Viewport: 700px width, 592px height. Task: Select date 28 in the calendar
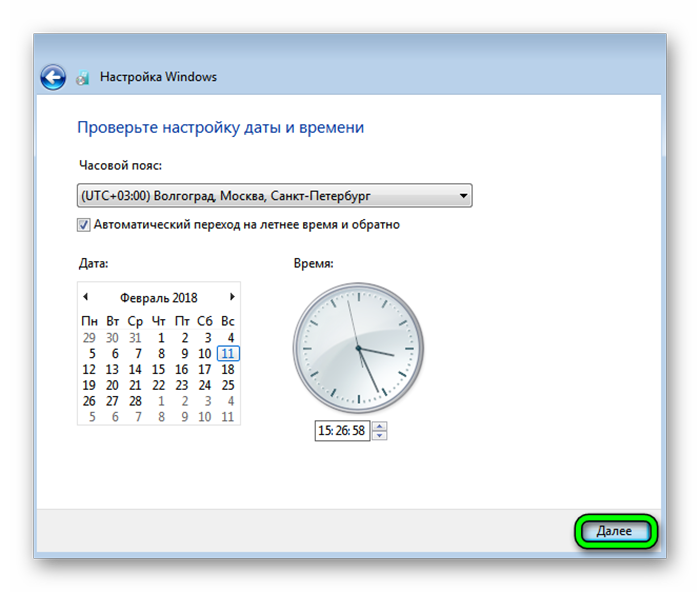point(135,401)
